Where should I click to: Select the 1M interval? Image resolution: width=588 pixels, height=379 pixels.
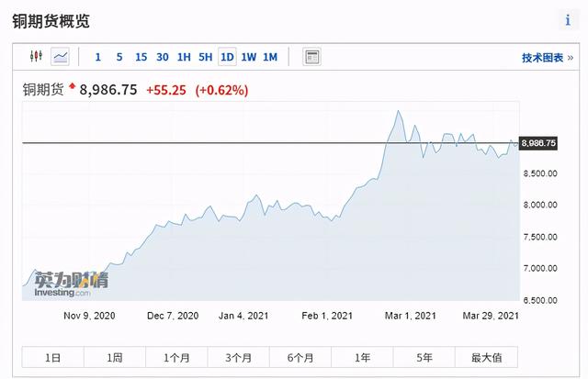pyautogui.click(x=270, y=57)
